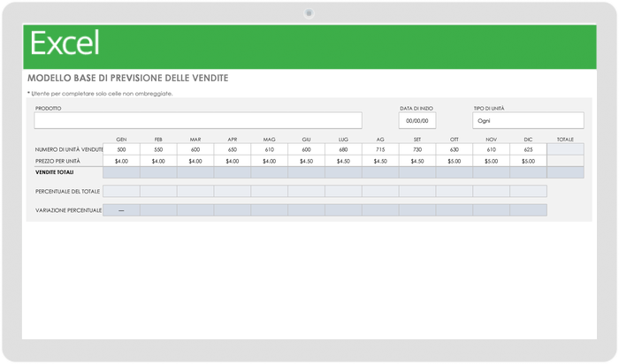This screenshot has width=619, height=364.
Task: Click the TOTALE column header
Action: tap(565, 140)
